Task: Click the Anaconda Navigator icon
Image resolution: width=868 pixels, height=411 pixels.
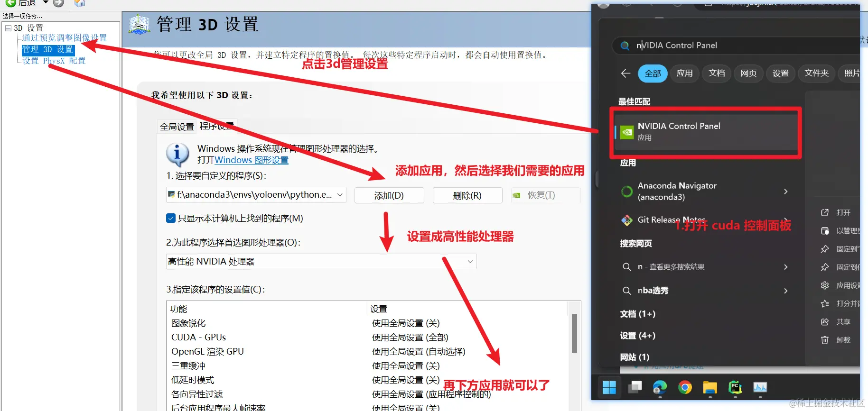Action: click(627, 192)
